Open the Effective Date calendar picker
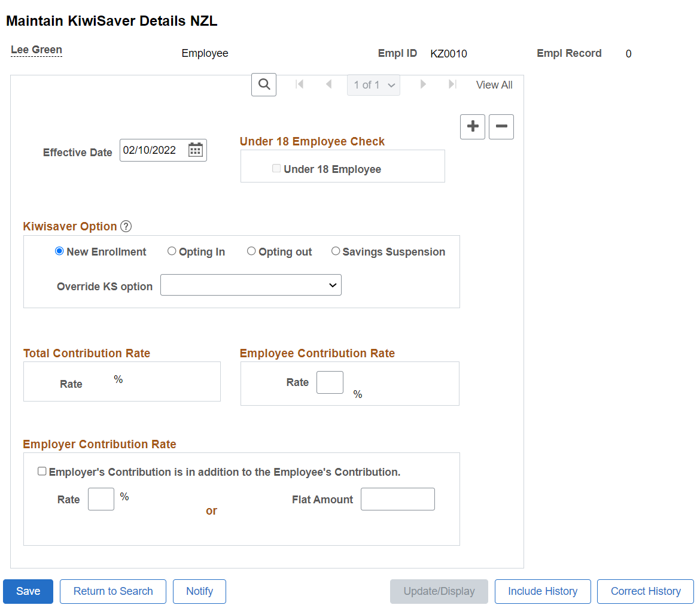 pos(196,150)
